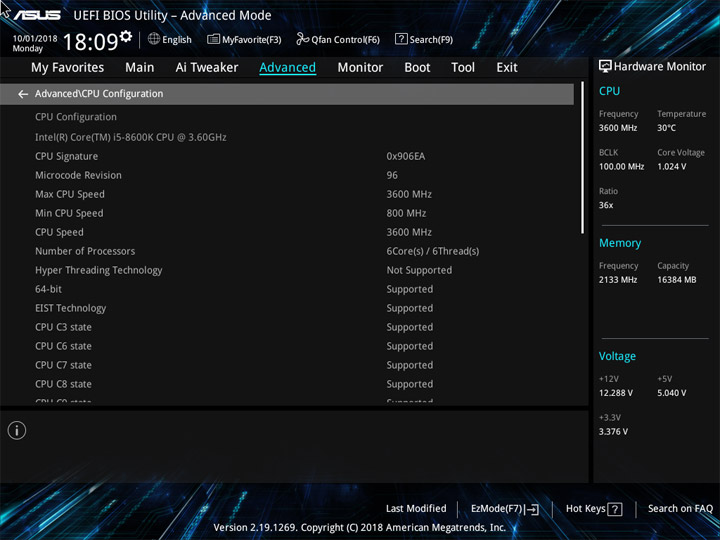Click the 18:09 clock display
The height and width of the screenshot is (540, 720).
point(90,42)
